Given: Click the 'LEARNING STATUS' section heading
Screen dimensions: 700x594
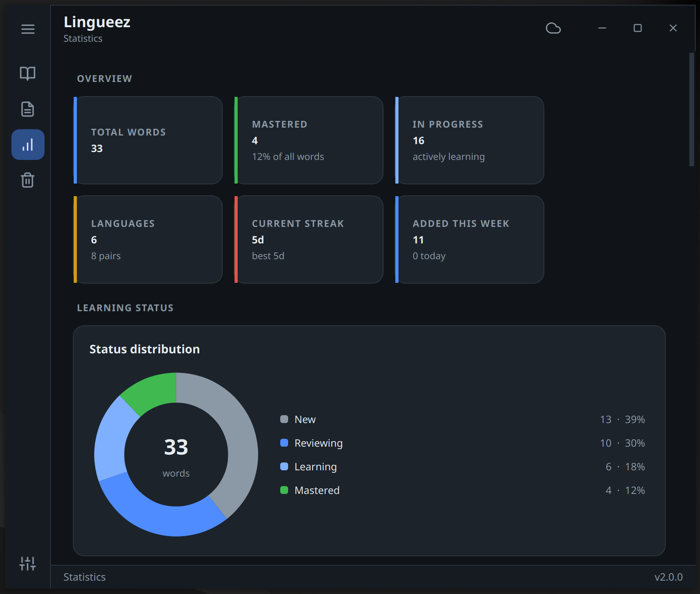Looking at the screenshot, I should tap(125, 308).
